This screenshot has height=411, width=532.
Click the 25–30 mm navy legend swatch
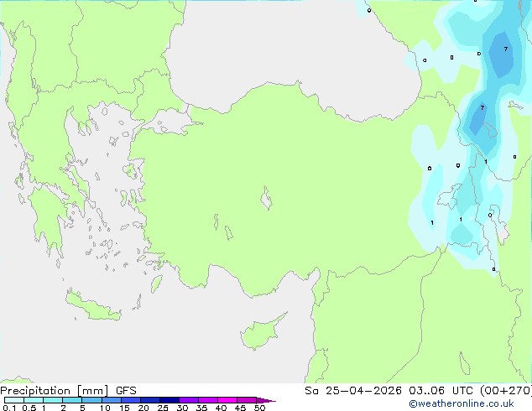(x=169, y=400)
